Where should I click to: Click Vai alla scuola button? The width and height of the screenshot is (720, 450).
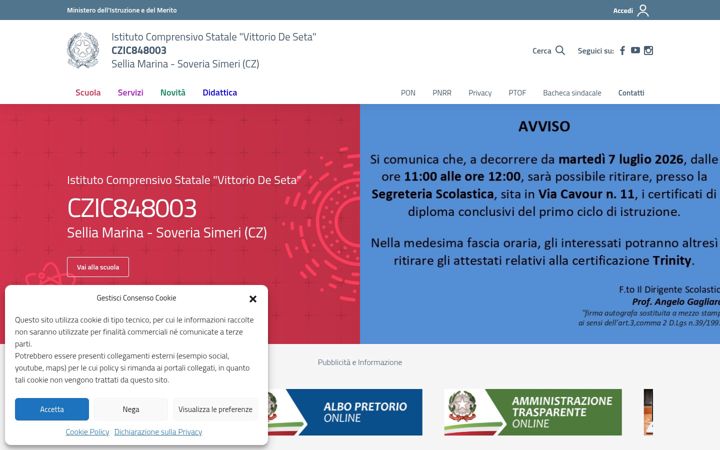pos(98,267)
